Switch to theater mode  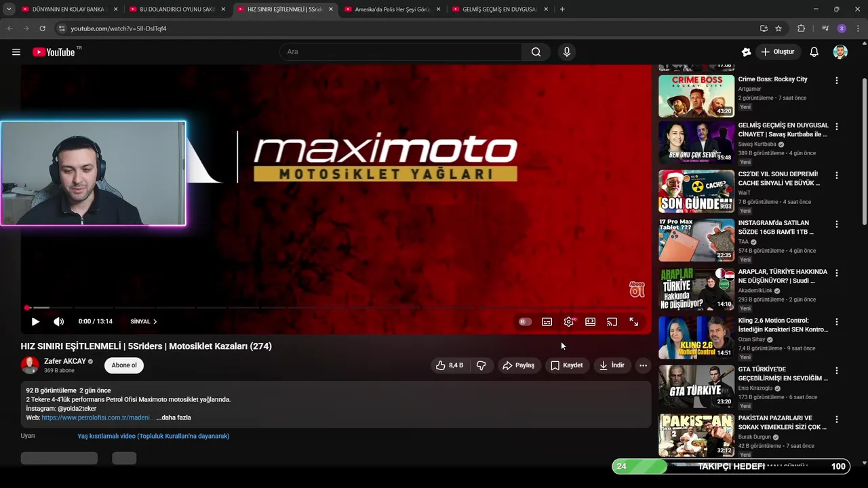coord(591,322)
